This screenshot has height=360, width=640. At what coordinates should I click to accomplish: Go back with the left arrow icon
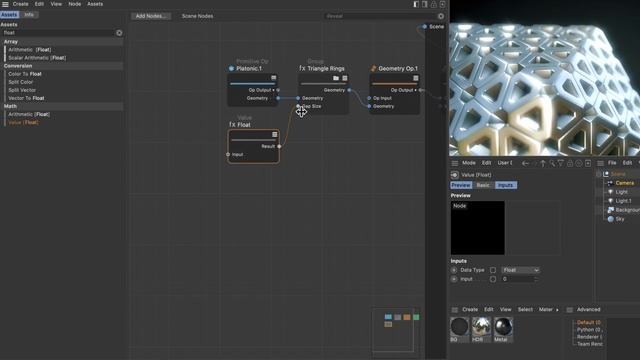(x=525, y=163)
